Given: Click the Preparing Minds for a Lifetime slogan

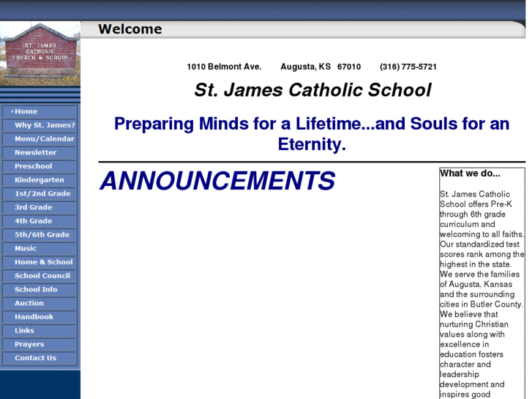Looking at the screenshot, I should (312, 134).
